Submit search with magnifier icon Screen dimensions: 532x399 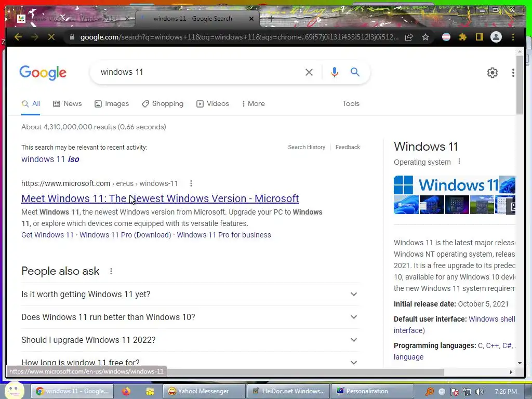355,72
